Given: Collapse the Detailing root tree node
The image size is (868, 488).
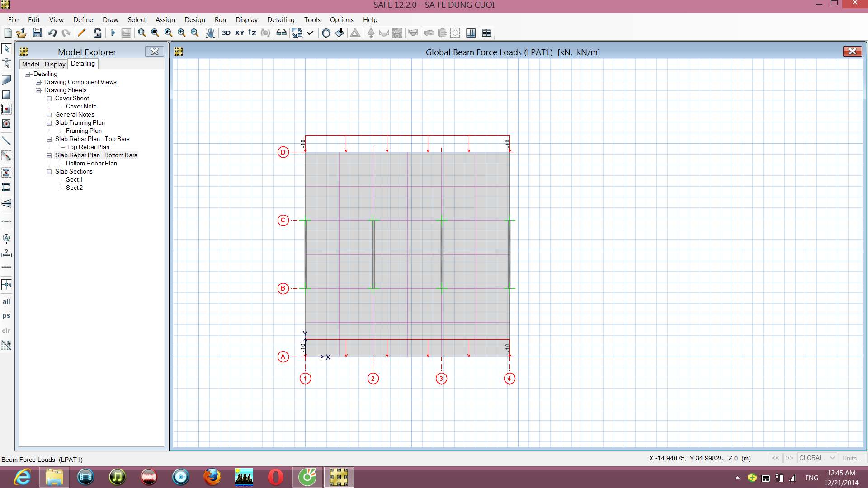Looking at the screenshot, I should pos(28,74).
